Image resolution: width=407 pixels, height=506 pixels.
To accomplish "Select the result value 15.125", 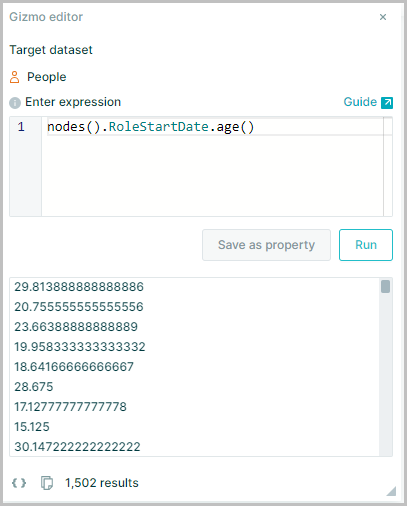I will pos(32,427).
